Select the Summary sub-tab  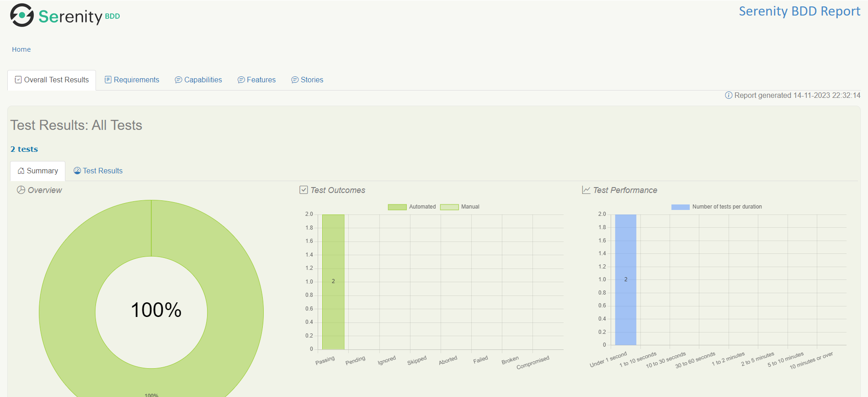pyautogui.click(x=38, y=171)
